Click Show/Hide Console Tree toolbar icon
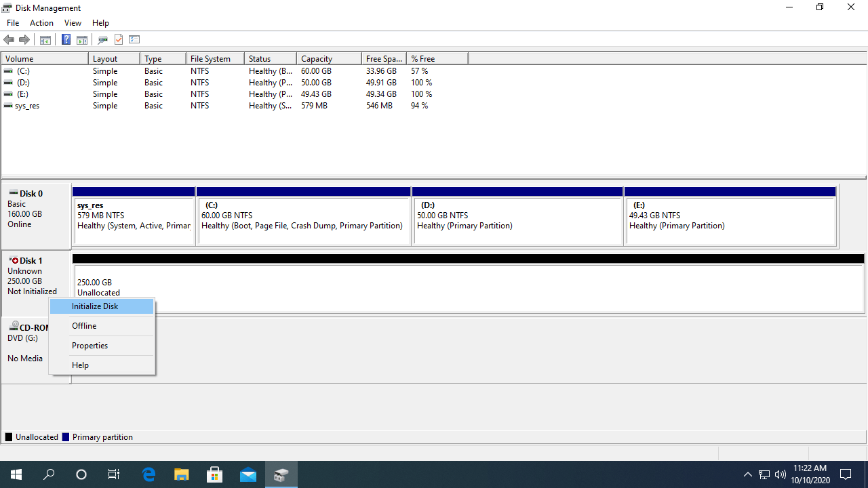Image resolution: width=868 pixels, height=488 pixels. [x=45, y=40]
